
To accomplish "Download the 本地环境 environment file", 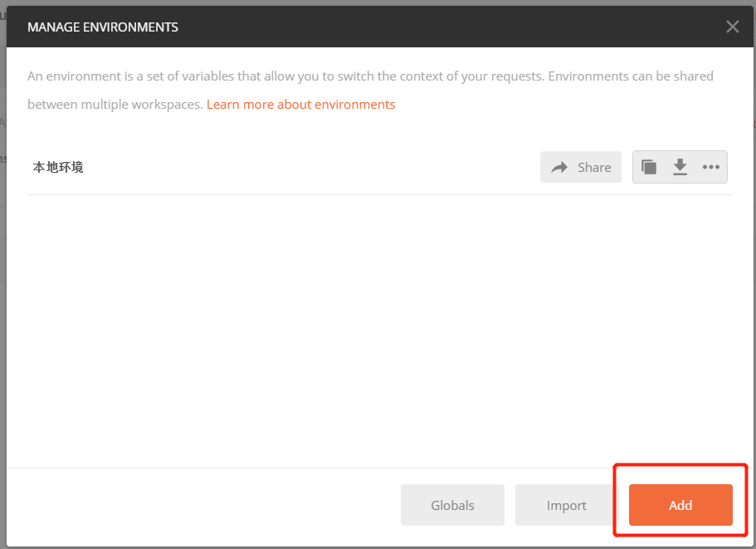I will tap(680, 167).
